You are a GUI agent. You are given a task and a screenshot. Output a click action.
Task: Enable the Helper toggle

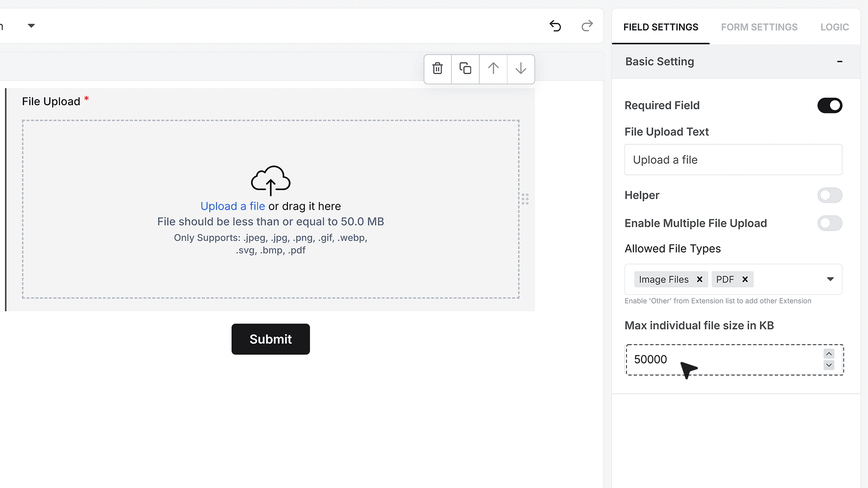830,195
